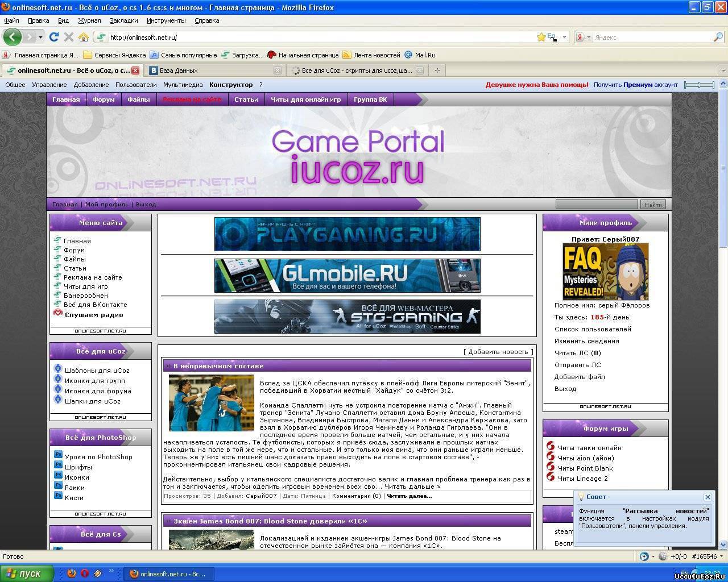Open the Читы для онлайн игр navigation tab

click(x=305, y=99)
